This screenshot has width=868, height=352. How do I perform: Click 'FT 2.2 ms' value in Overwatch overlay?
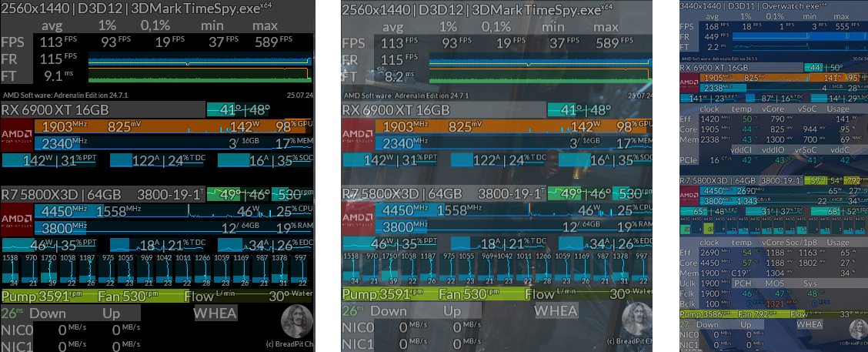click(x=716, y=47)
